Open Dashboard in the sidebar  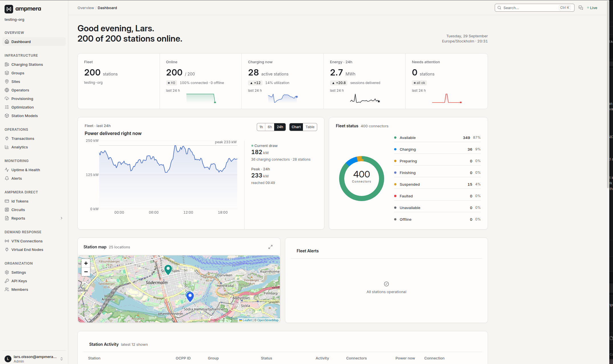(x=34, y=42)
